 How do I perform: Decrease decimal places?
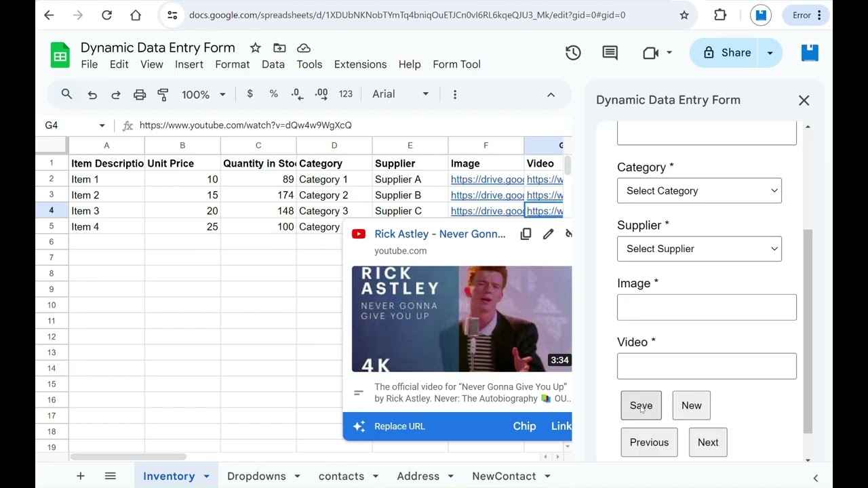coord(296,94)
